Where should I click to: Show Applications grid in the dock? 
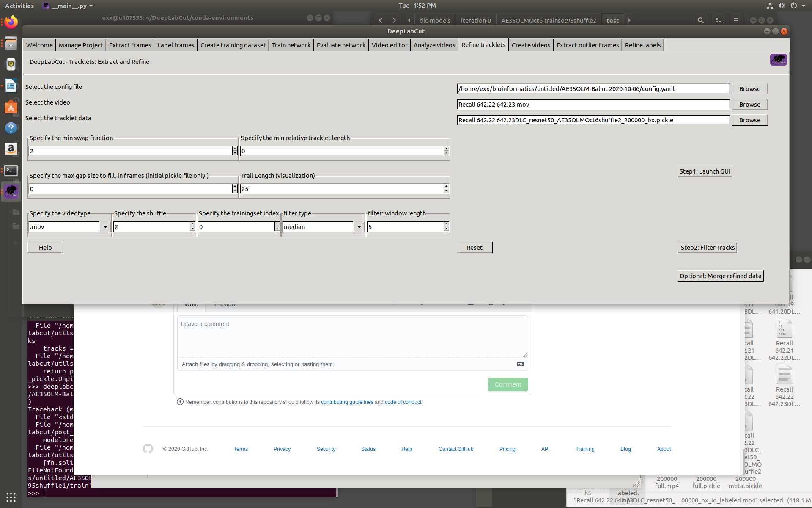(11, 497)
